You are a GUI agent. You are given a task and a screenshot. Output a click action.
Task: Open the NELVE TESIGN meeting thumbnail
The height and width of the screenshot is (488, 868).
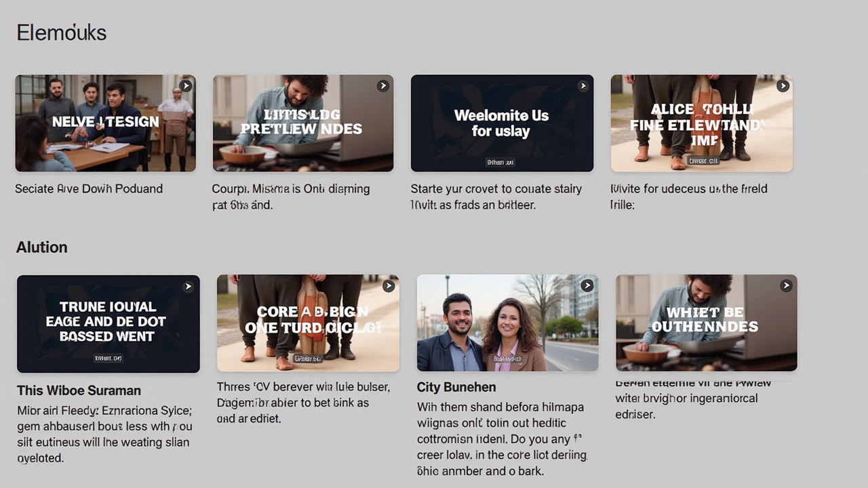click(105, 123)
